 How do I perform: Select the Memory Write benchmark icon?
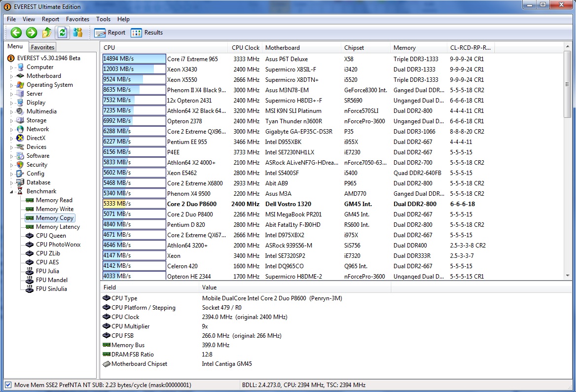click(30, 209)
